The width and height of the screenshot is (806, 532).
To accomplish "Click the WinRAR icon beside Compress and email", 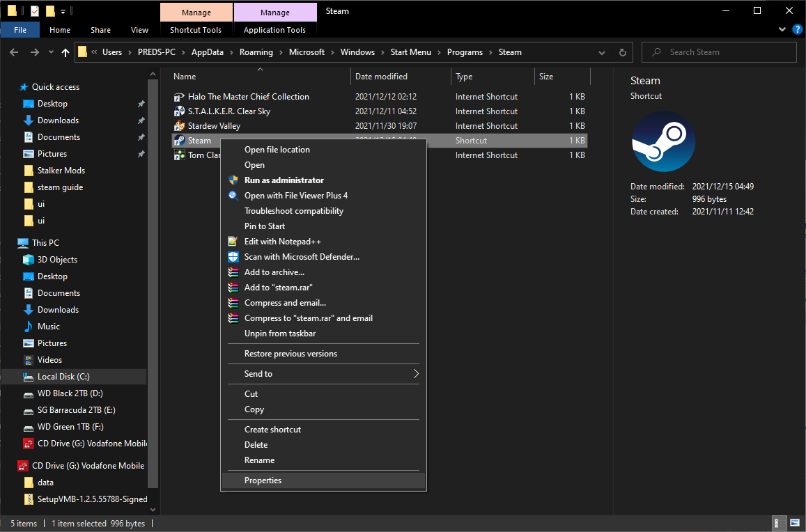I will (233, 303).
